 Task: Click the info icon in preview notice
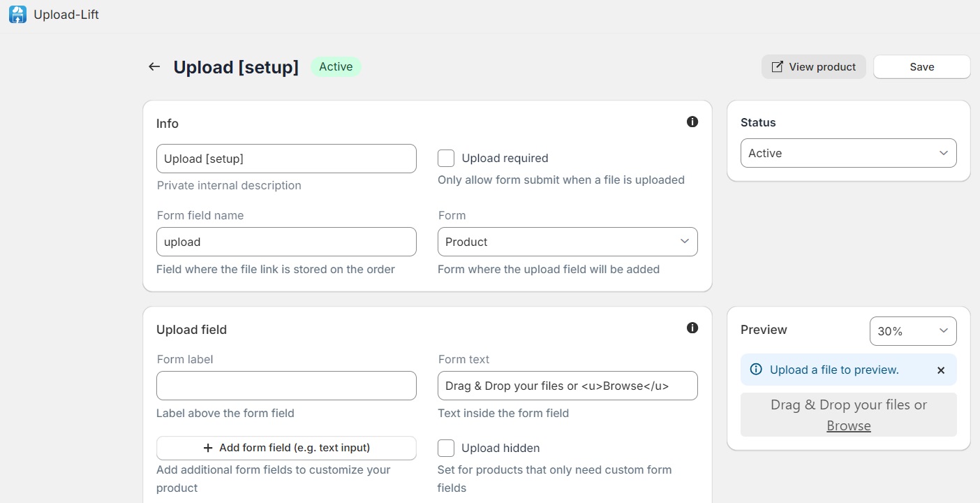click(757, 370)
